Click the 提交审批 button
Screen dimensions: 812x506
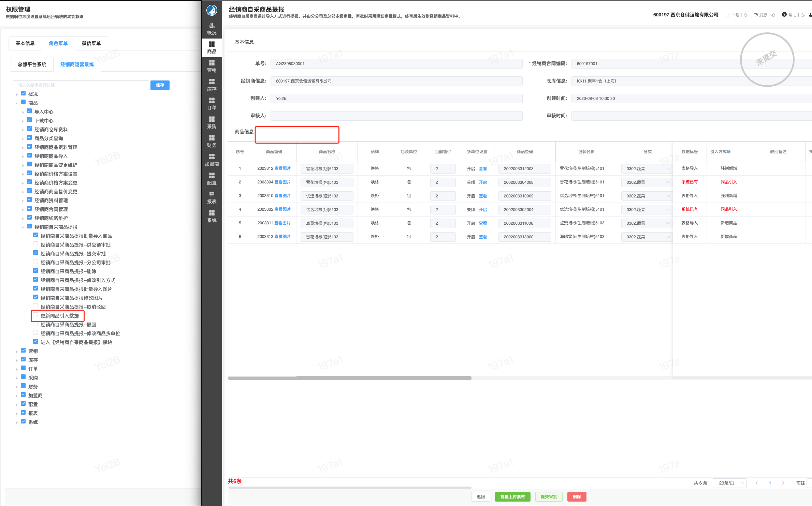tap(549, 496)
